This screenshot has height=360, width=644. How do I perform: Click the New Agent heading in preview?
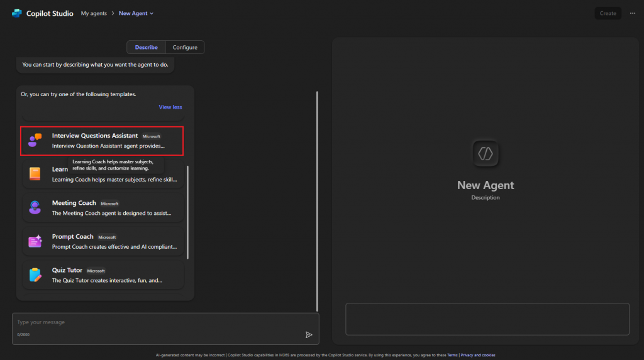click(486, 185)
